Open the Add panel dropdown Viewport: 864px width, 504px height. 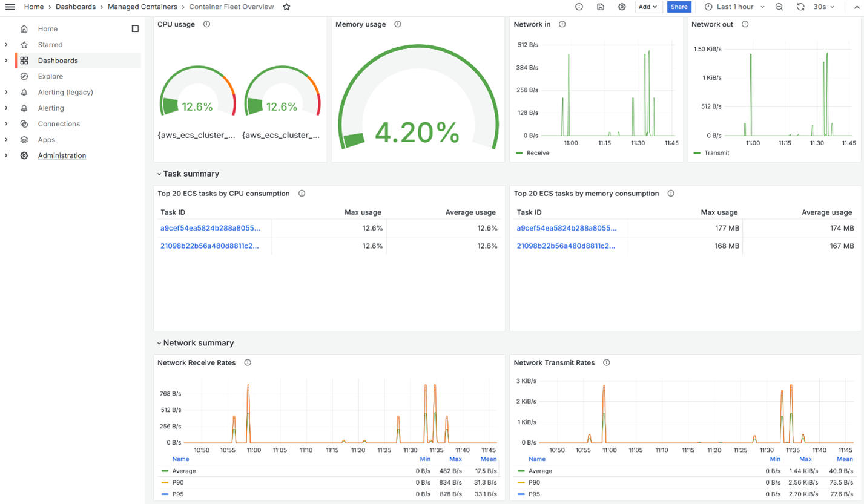click(x=647, y=7)
